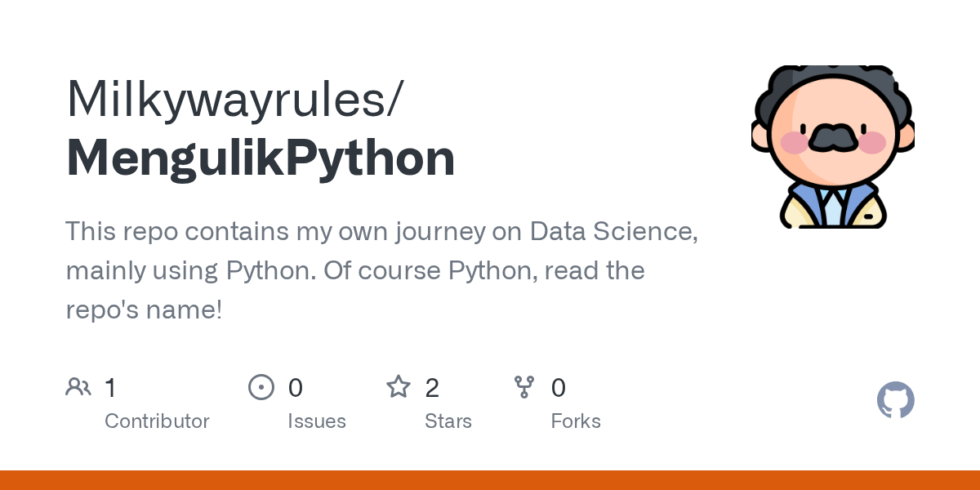Click the Milkywayrules owner name
This screenshot has height=490, width=980.
click(234, 99)
